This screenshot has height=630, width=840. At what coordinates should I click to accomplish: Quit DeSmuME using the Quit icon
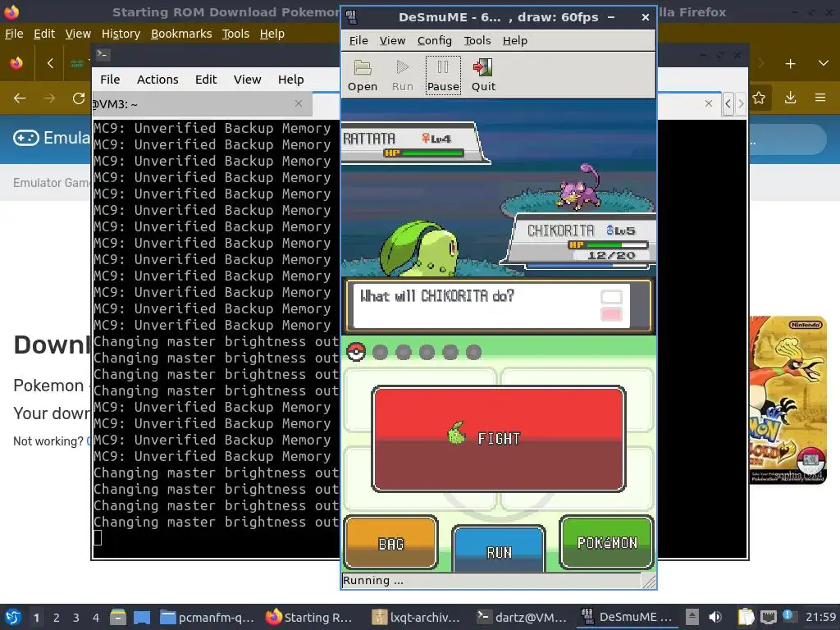(x=483, y=75)
